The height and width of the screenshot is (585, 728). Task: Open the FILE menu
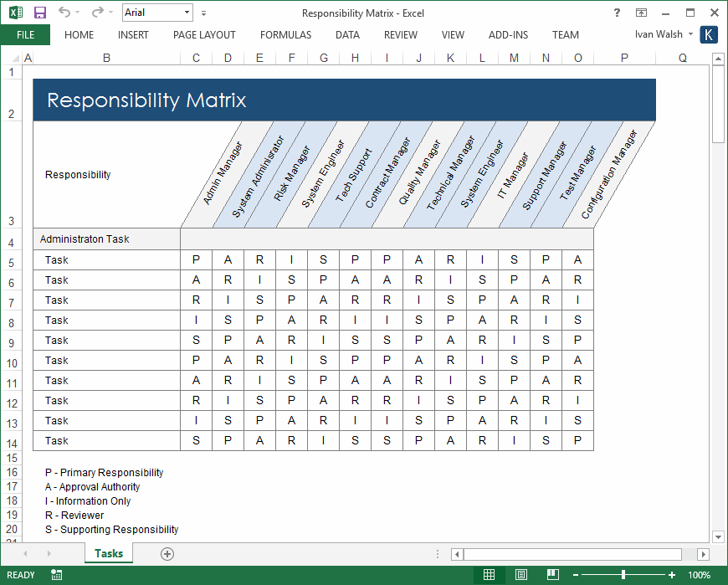point(25,35)
